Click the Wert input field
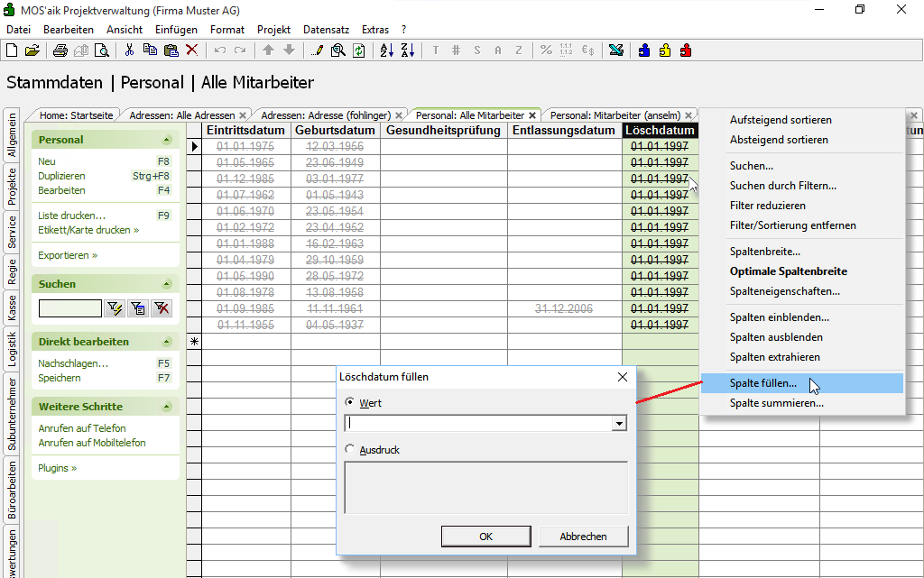This screenshot has width=924, height=578. coord(478,423)
